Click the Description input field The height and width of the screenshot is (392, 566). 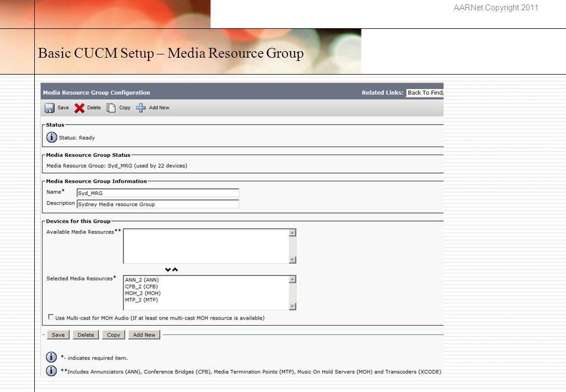point(158,204)
